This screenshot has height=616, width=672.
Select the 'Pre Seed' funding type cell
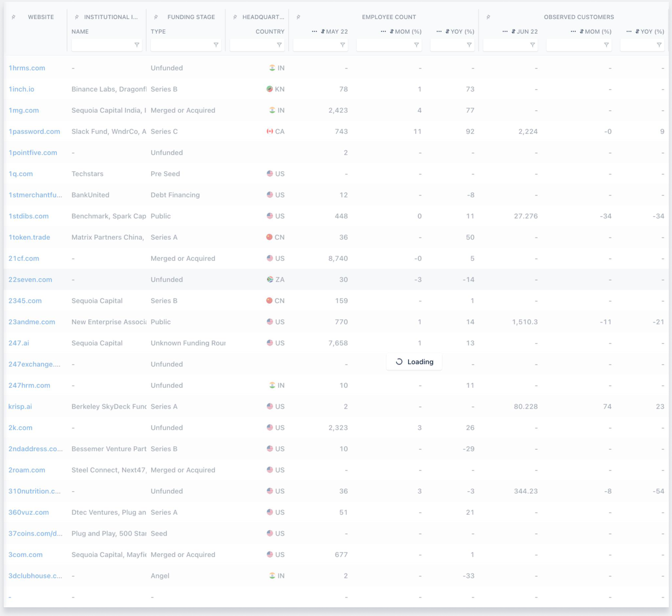165,174
